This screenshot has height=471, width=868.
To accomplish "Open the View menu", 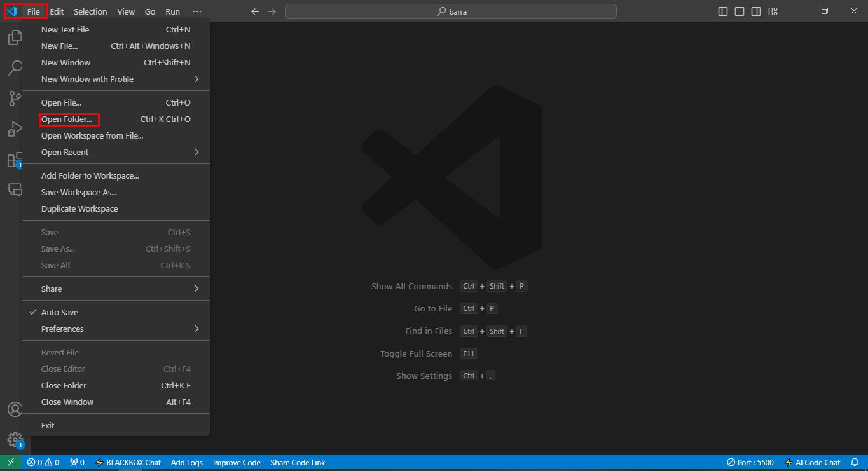I will (x=126, y=11).
